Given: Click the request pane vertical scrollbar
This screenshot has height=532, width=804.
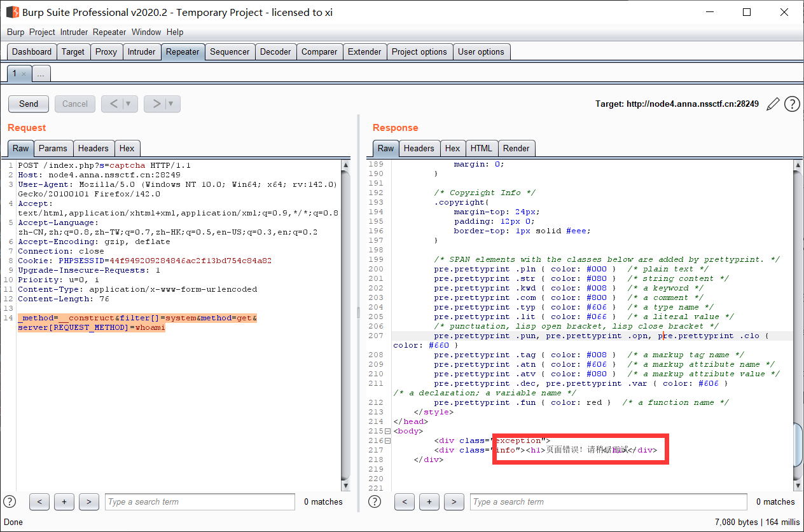Looking at the screenshot, I should coord(346,324).
